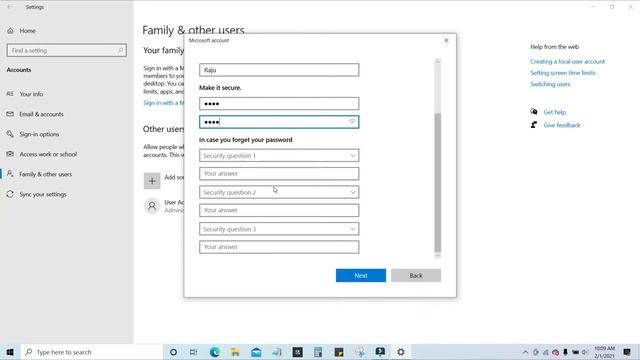This screenshot has height=360, width=640.
Task: Click the taskbar Type here to search box
Action: pos(91,352)
